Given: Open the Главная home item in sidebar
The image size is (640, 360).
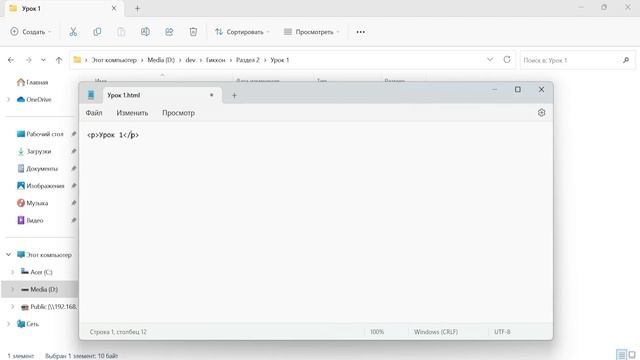Looking at the screenshot, I should (33, 82).
